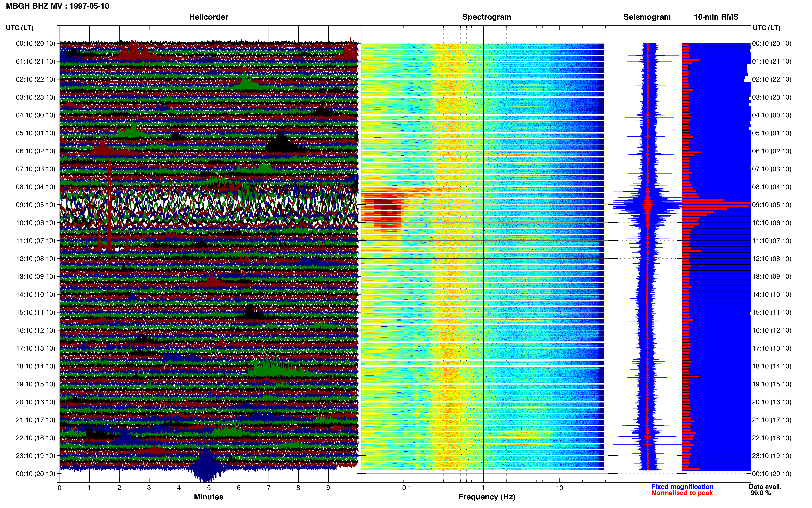Viewport: 812px width, 508px height.
Task: Click the longest red RMS bar at 09:10
Action: pos(716,203)
